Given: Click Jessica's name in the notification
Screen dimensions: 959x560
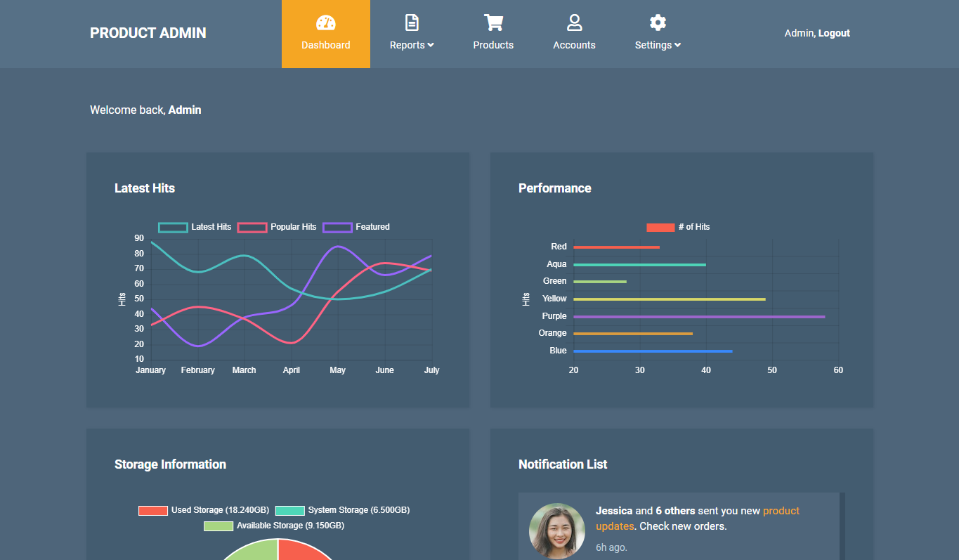Looking at the screenshot, I should (614, 511).
